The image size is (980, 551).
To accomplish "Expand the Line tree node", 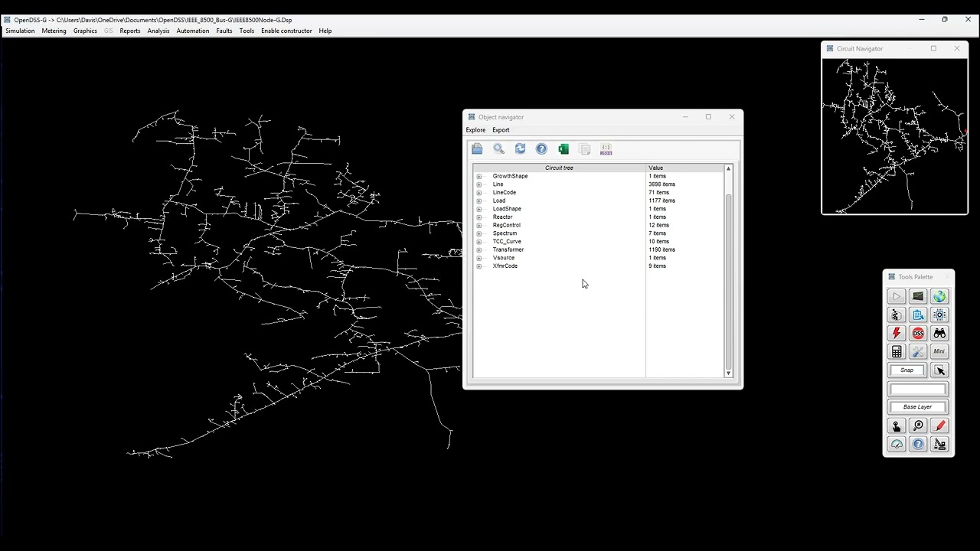I will click(x=479, y=184).
